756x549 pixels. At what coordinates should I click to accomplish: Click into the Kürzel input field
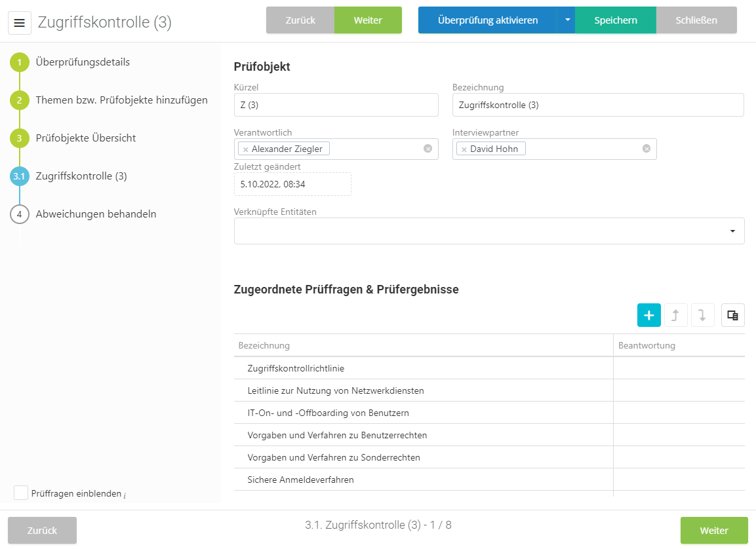[336, 105]
